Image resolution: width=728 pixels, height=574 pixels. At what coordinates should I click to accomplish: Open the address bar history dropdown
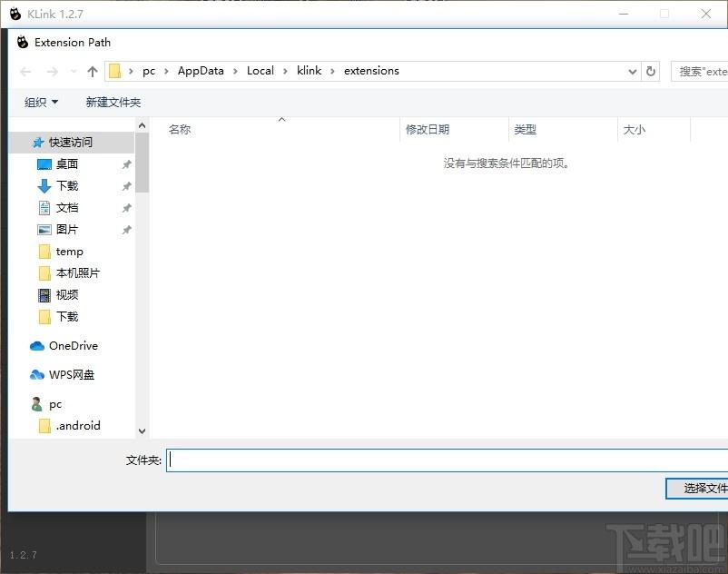[x=632, y=72]
